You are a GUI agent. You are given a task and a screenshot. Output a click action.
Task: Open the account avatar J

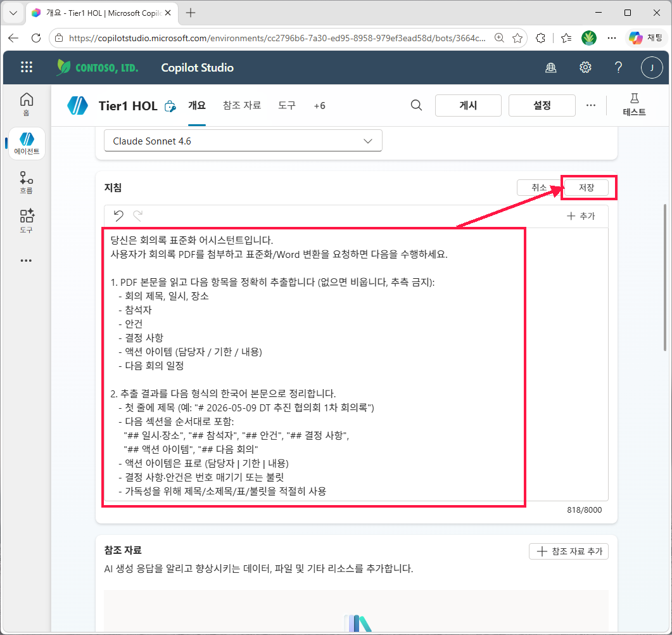[652, 67]
